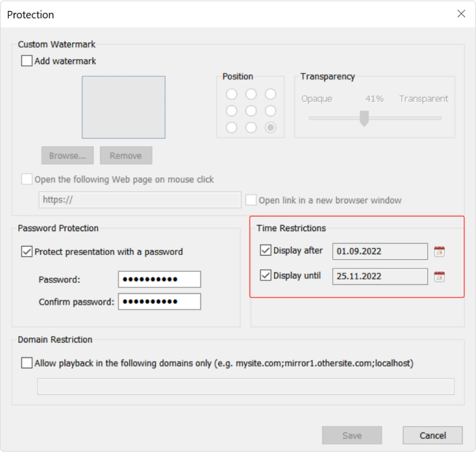Select center watermark position
476x452 pixels.
pos(251,111)
